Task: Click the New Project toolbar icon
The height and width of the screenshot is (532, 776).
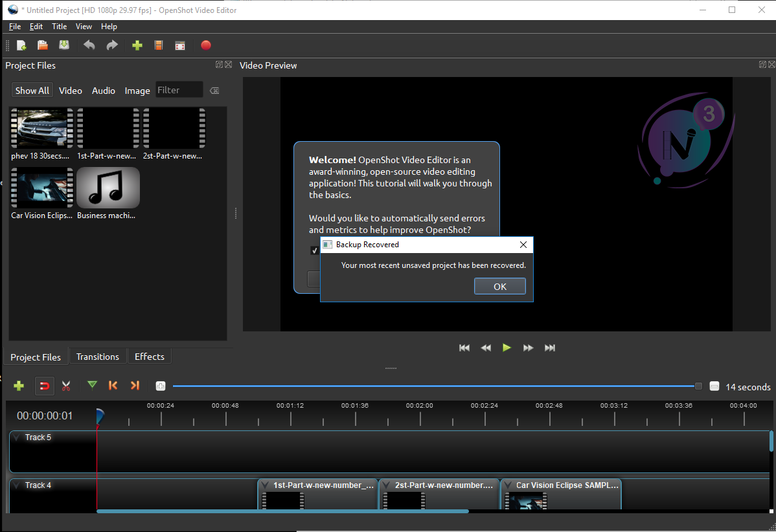Action: (21, 45)
